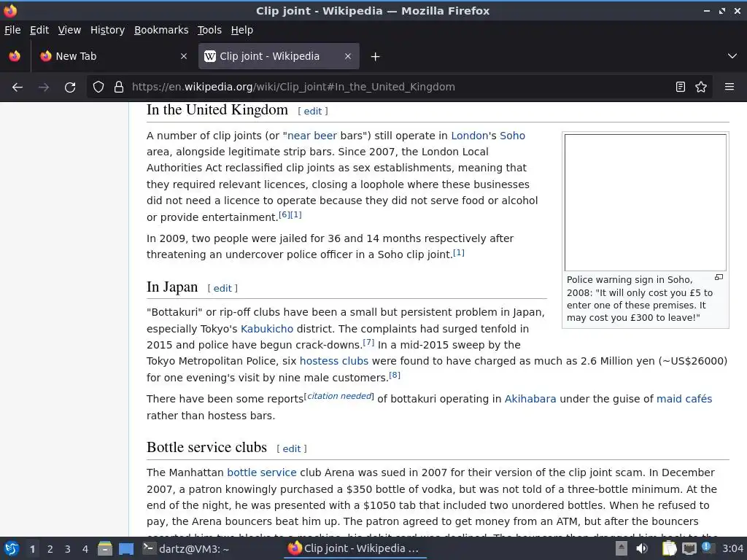Go back to the previous page
The height and width of the screenshot is (560, 747).
(x=18, y=87)
